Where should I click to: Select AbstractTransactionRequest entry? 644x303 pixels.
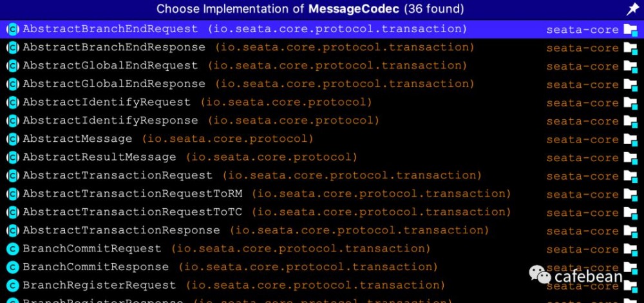(x=117, y=175)
